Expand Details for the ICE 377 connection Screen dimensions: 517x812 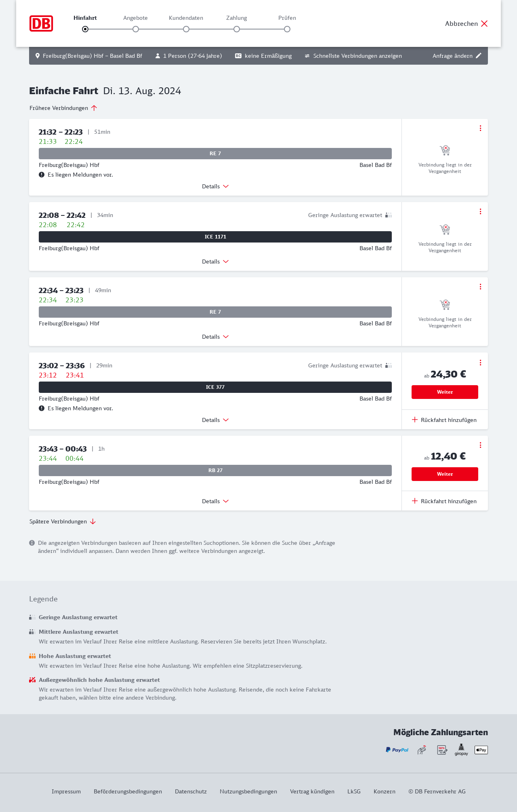215,420
